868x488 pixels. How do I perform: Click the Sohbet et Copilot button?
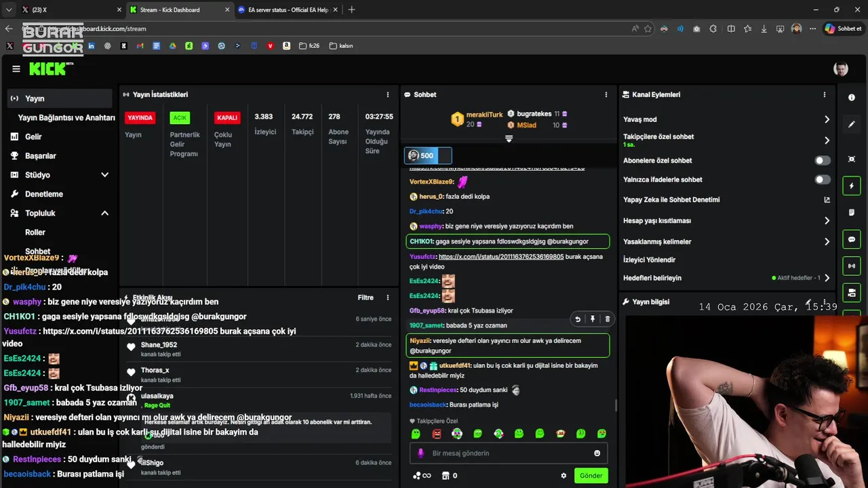point(843,28)
